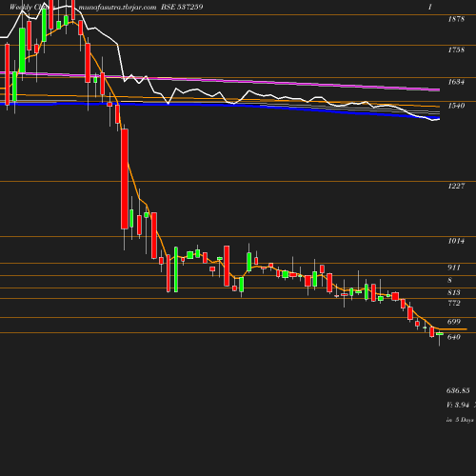Select the 772 price level label
This screenshot has height=476, width=476.
(454, 303)
